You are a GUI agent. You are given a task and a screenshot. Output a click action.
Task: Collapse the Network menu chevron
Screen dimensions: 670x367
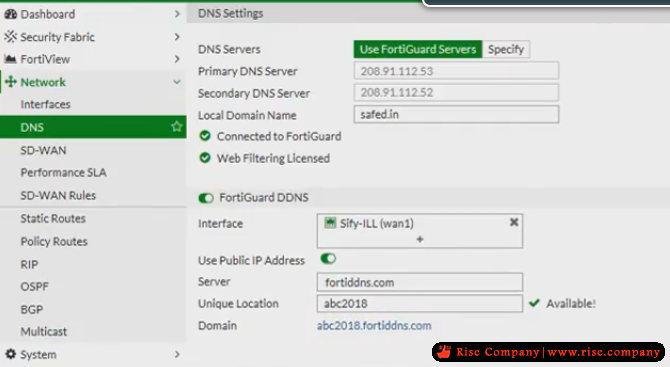coord(177,82)
